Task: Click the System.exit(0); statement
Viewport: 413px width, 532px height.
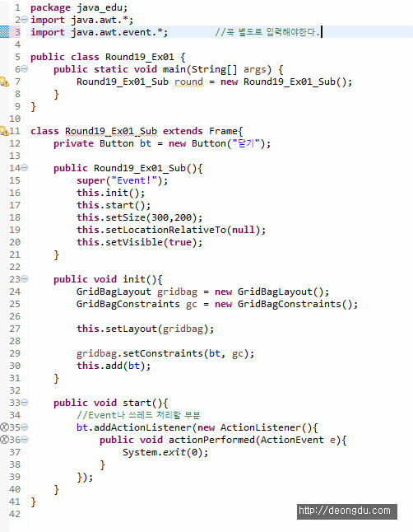Action: (x=165, y=452)
